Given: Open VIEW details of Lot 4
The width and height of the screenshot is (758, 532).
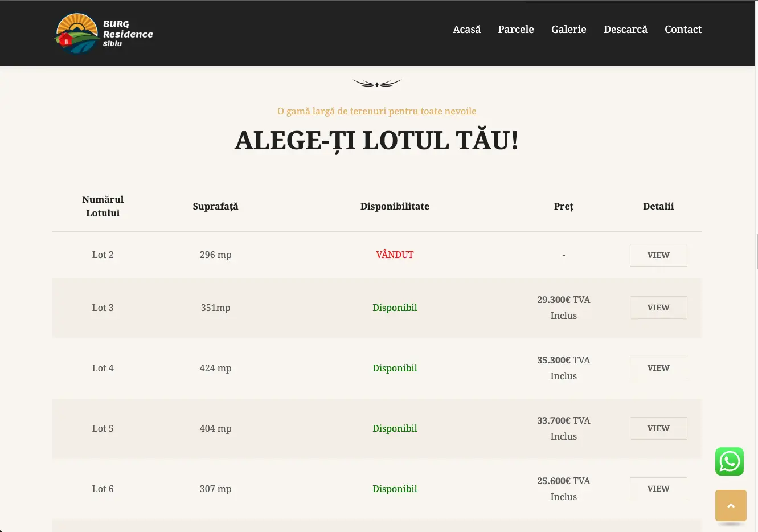Looking at the screenshot, I should click(x=658, y=368).
